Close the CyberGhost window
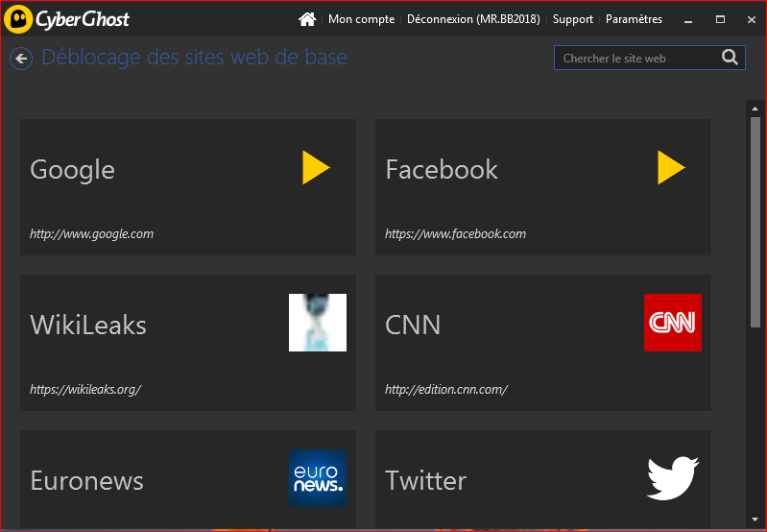Viewport: 767px width, 532px height. [x=752, y=19]
